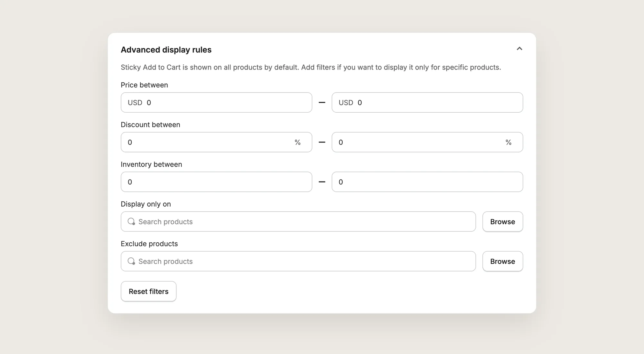Click the Display only on label
This screenshot has height=354, width=644.
click(146, 204)
